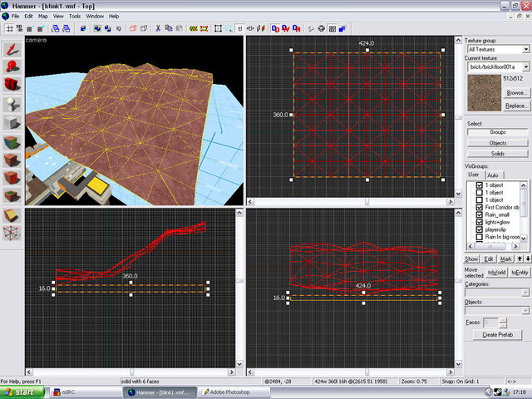The width and height of the screenshot is (532, 399).
Task: Click the toEntity button
Action: coord(519,273)
